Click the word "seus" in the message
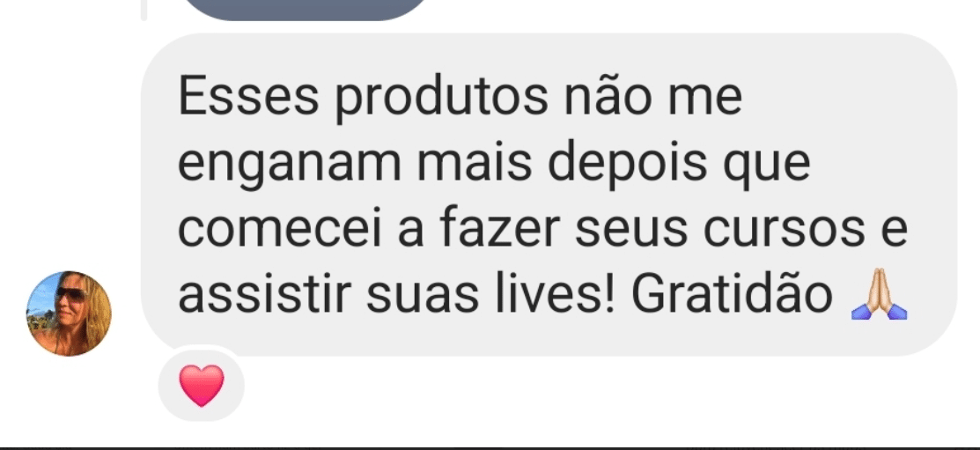Image resolution: width=980 pixels, height=450 pixels. point(631,229)
